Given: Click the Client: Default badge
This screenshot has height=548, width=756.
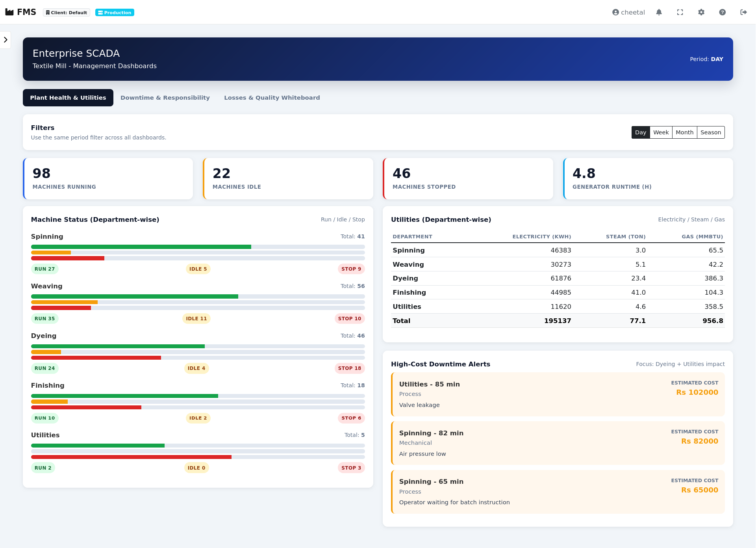Looking at the screenshot, I should (66, 12).
